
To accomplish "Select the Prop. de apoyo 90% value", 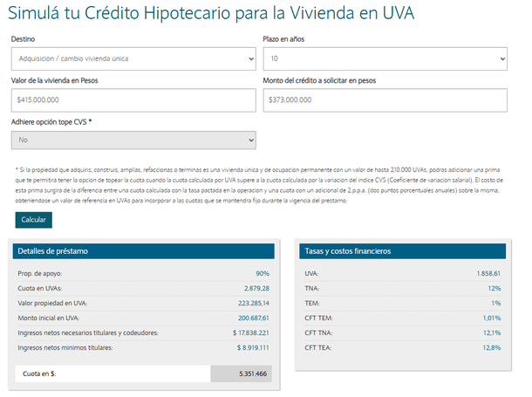I will pyautogui.click(x=263, y=273).
